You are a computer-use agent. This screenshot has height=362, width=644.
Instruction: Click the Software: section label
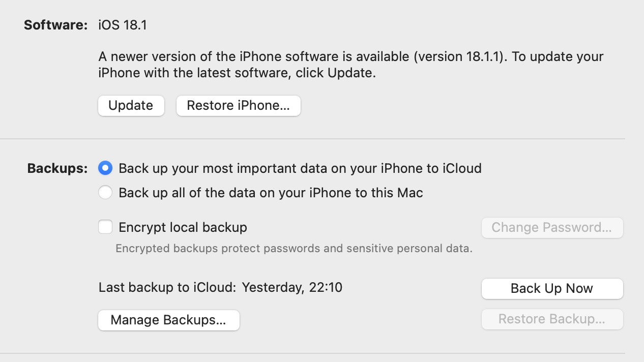click(x=56, y=25)
